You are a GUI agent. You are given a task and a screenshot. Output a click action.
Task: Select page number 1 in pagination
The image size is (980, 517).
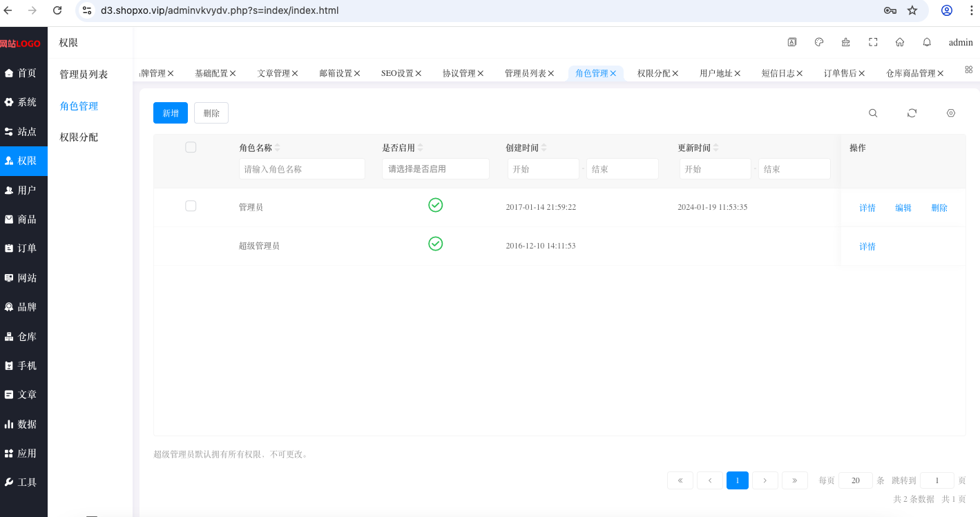coord(738,480)
